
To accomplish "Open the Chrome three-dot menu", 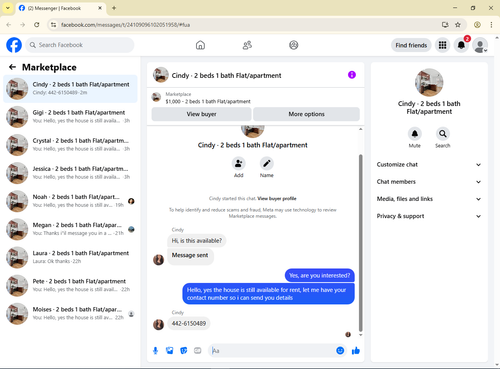I will 491,25.
